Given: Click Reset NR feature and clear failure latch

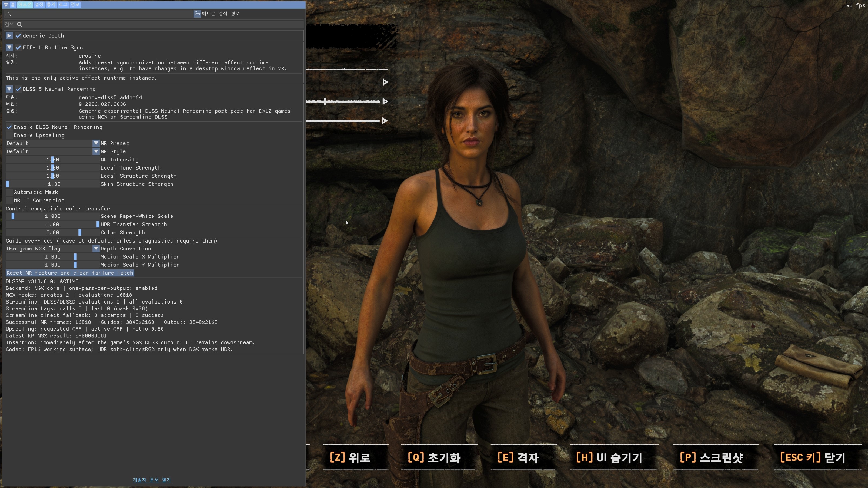Looking at the screenshot, I should pos(70,273).
